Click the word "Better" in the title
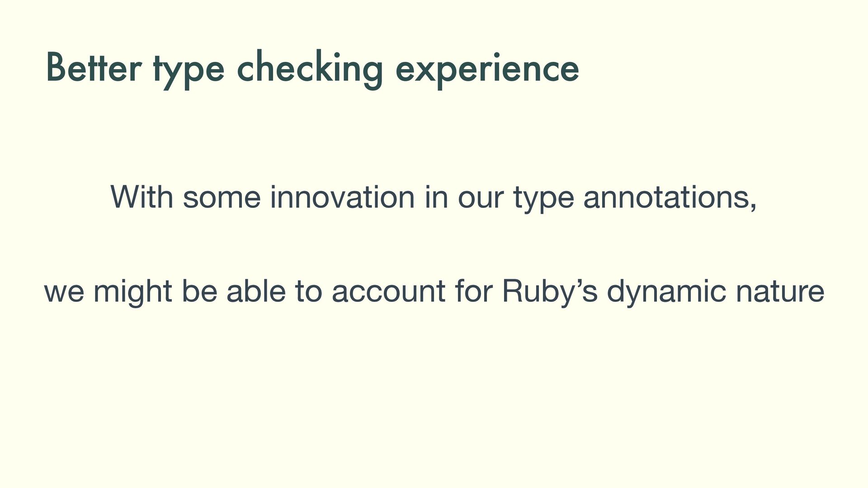Screen dimensions: 868x488 [x=94, y=69]
